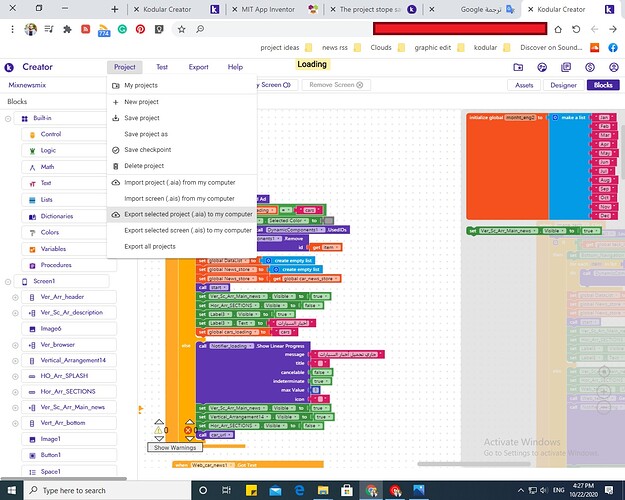Expand the Hor_Arr_SECTIONS component node

[15, 391]
